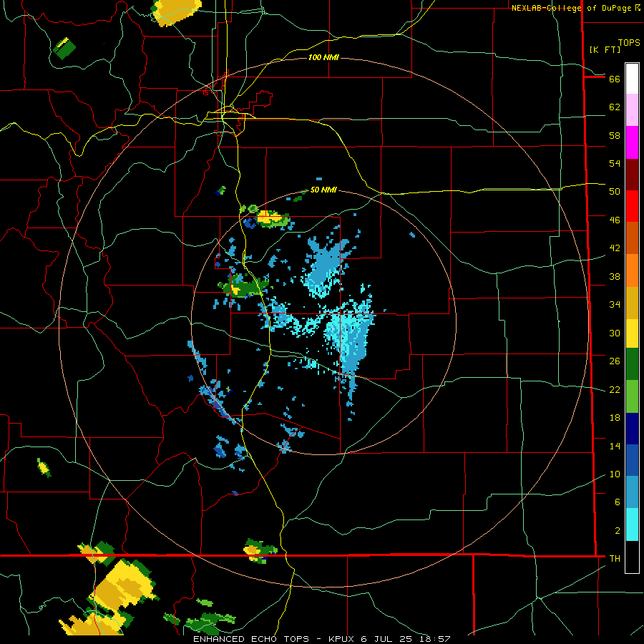
Task: Select the 58 scale label
Action: click(x=615, y=135)
